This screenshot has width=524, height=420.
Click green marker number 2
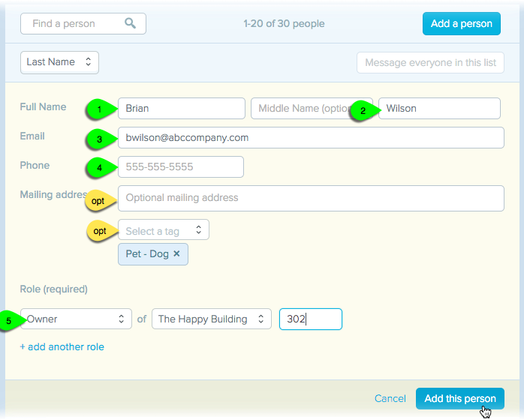pyautogui.click(x=363, y=110)
